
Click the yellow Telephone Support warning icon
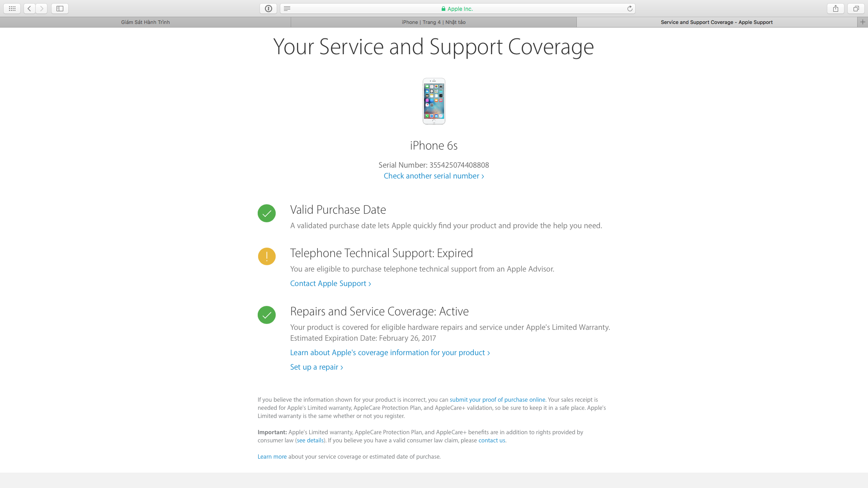[x=267, y=256]
